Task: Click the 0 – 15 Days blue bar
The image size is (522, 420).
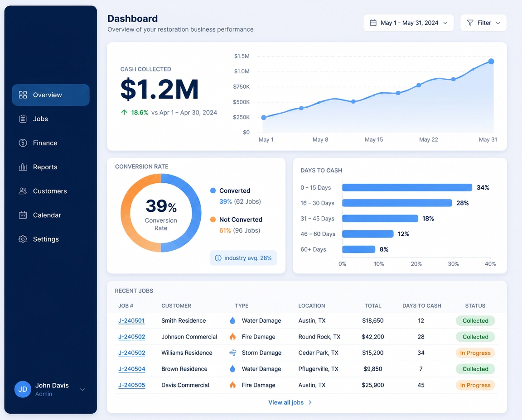Action: (x=407, y=187)
